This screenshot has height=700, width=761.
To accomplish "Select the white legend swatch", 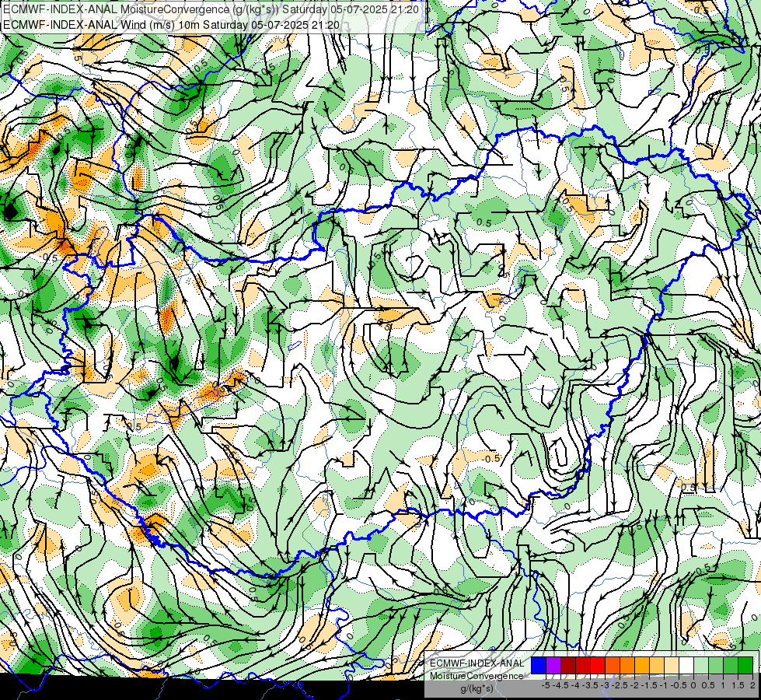I will point(686,665).
